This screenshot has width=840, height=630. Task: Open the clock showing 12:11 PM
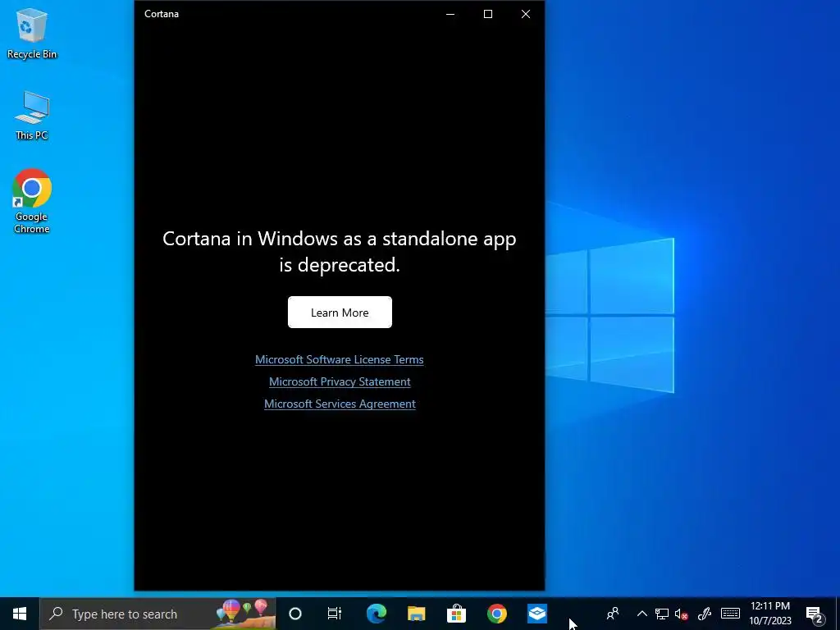point(769,614)
